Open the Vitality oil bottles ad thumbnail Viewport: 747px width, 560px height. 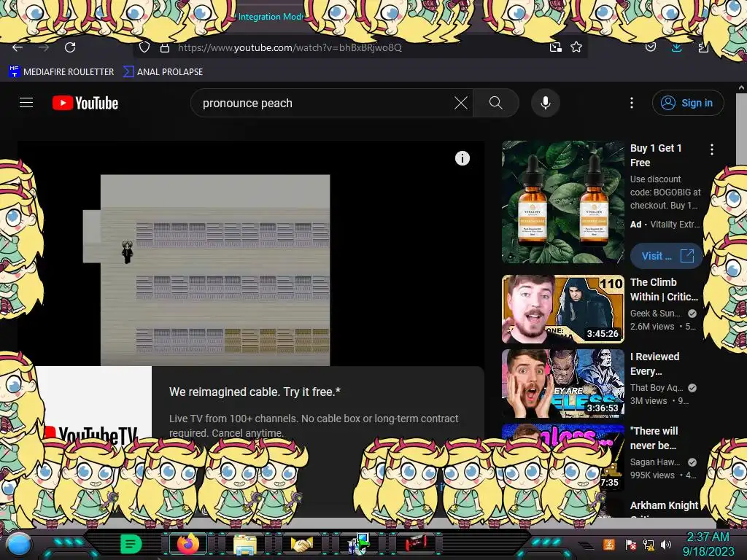coord(562,202)
